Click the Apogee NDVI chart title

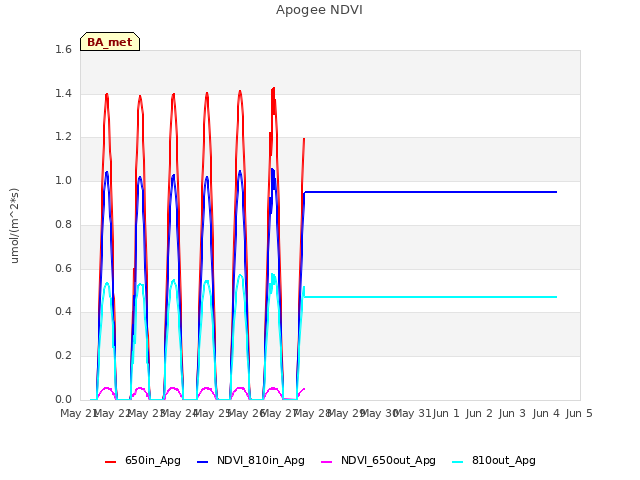[x=319, y=10]
